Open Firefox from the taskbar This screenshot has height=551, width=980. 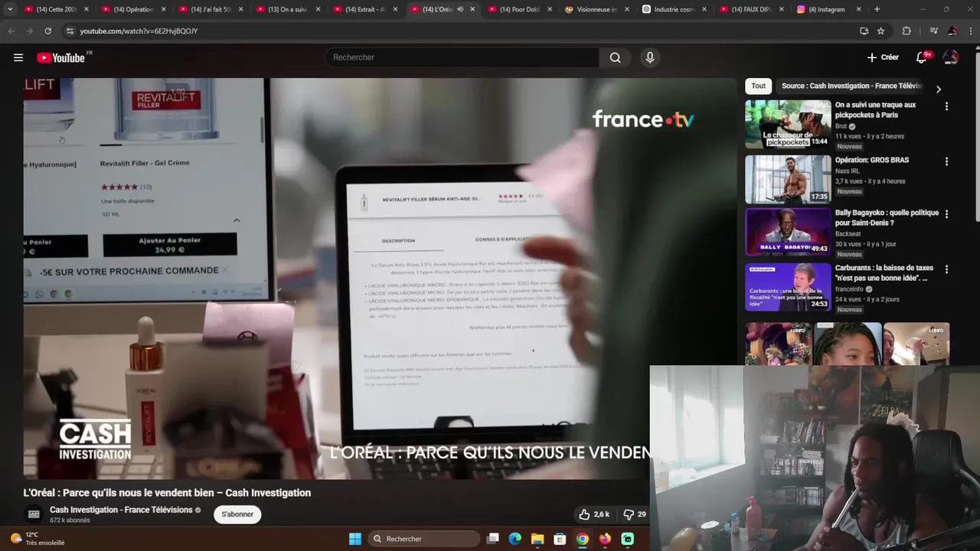[605, 539]
